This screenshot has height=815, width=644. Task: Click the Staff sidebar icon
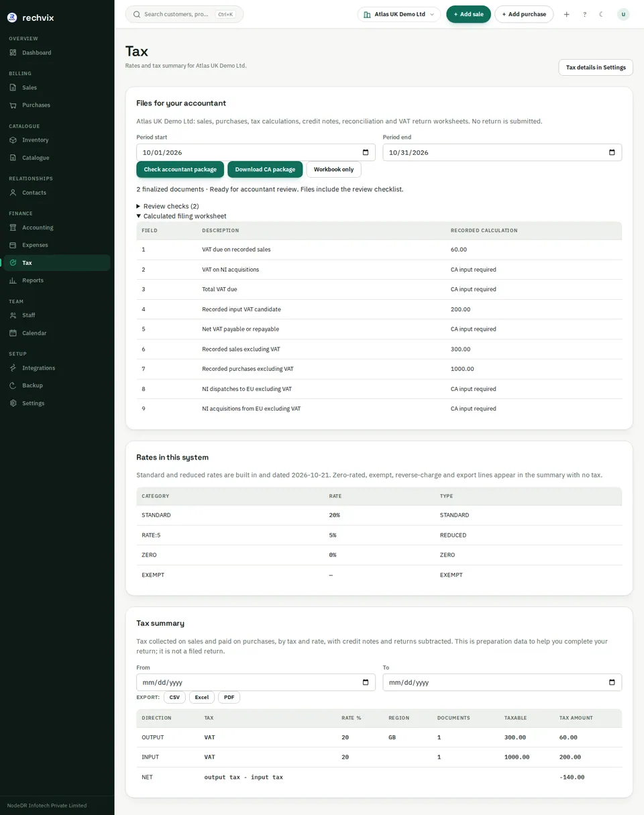tap(13, 315)
